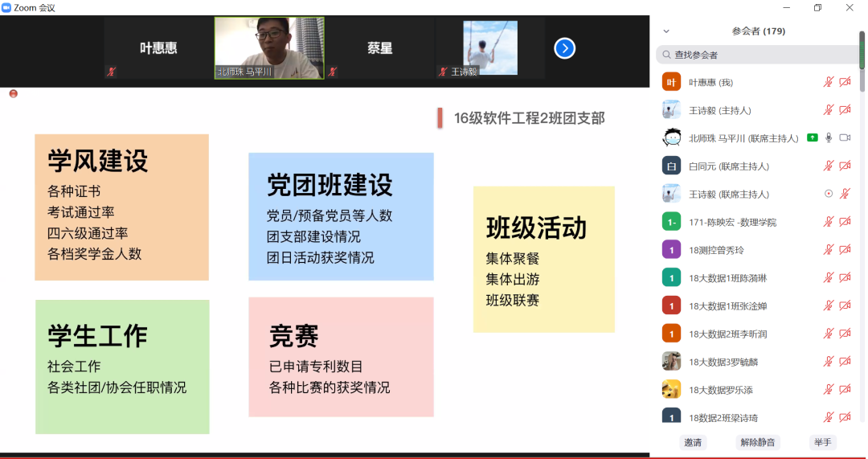The width and height of the screenshot is (868, 459).
Task: Toggle the muted mic for 18测控曾秀玲
Action: coord(829,250)
